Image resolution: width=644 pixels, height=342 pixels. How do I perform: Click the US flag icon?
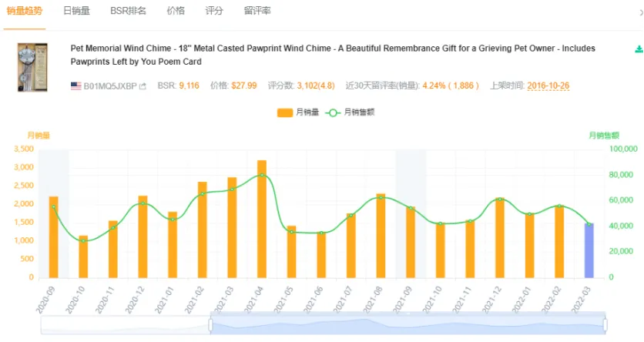[x=76, y=85]
